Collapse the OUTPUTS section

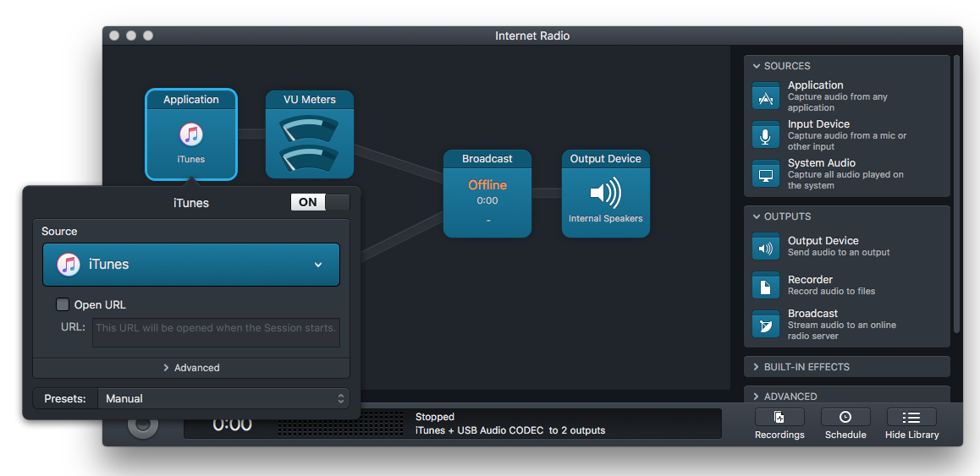757,216
